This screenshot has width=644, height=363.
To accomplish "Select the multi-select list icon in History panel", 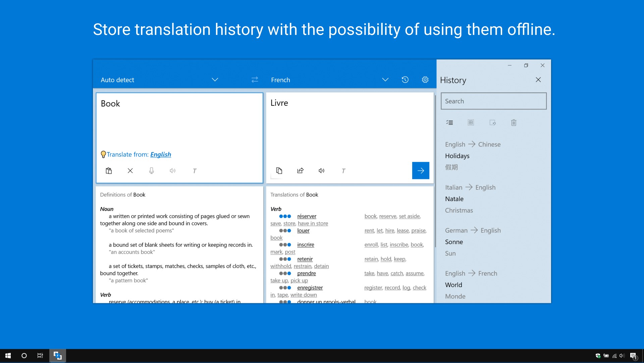I will pos(449,123).
